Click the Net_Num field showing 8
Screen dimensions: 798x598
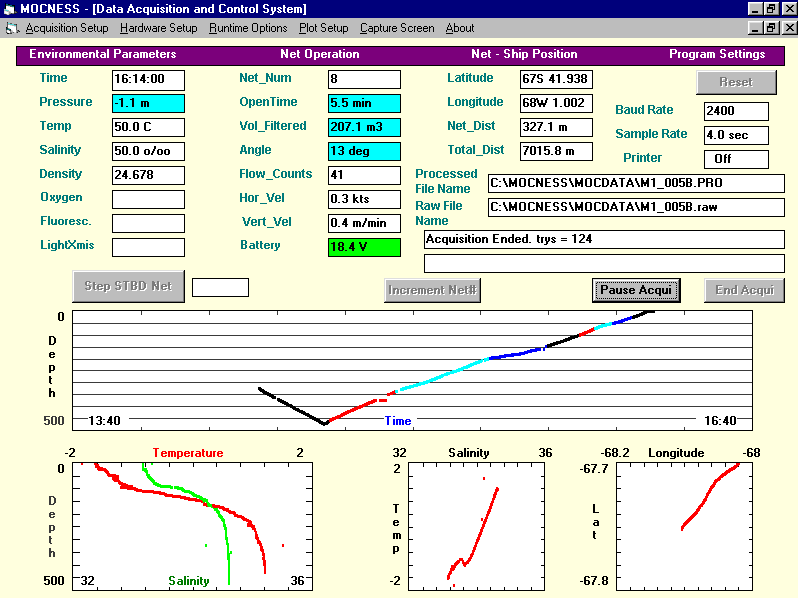[x=364, y=79]
